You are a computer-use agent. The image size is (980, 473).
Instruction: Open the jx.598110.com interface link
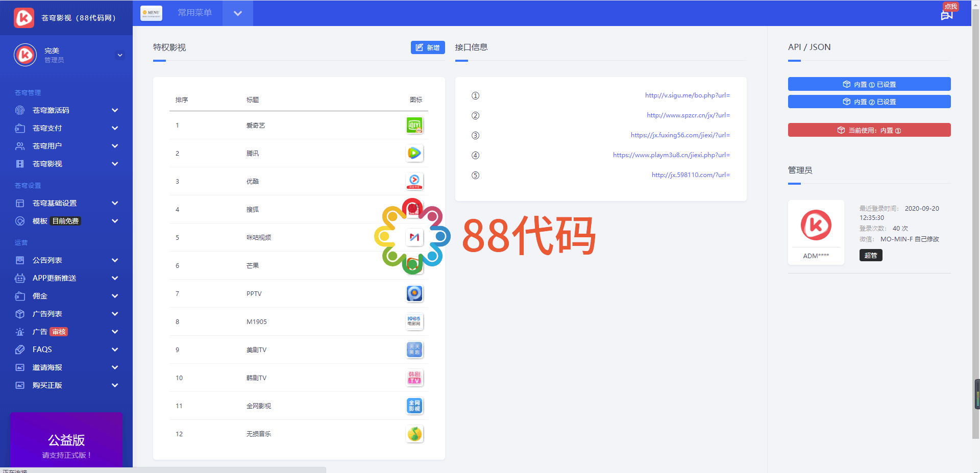pyautogui.click(x=691, y=175)
